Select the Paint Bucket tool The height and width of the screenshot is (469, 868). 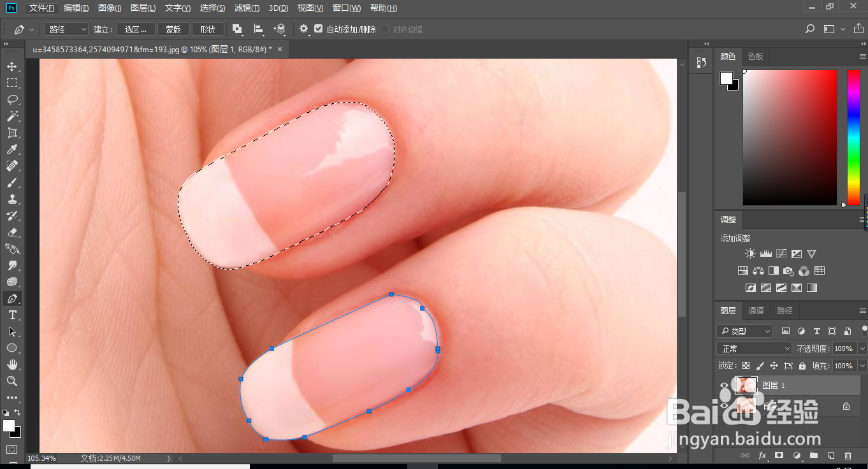(12, 249)
